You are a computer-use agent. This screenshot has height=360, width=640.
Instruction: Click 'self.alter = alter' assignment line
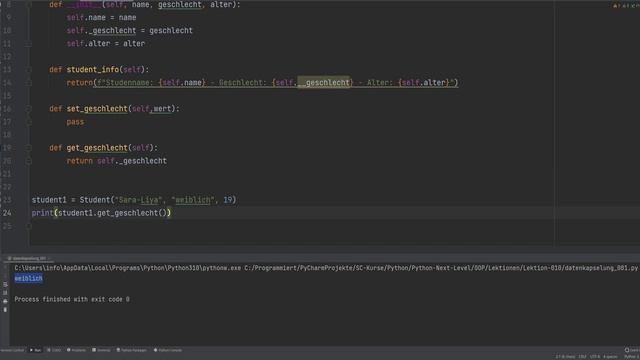tap(106, 44)
